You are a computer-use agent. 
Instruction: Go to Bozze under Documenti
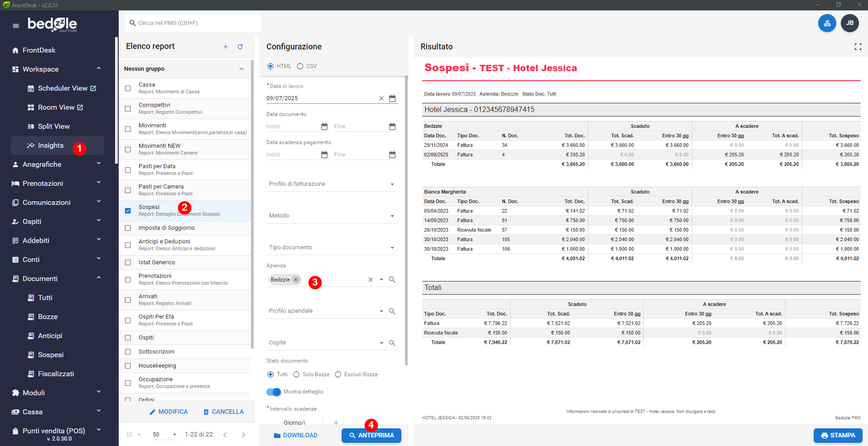[x=48, y=317]
